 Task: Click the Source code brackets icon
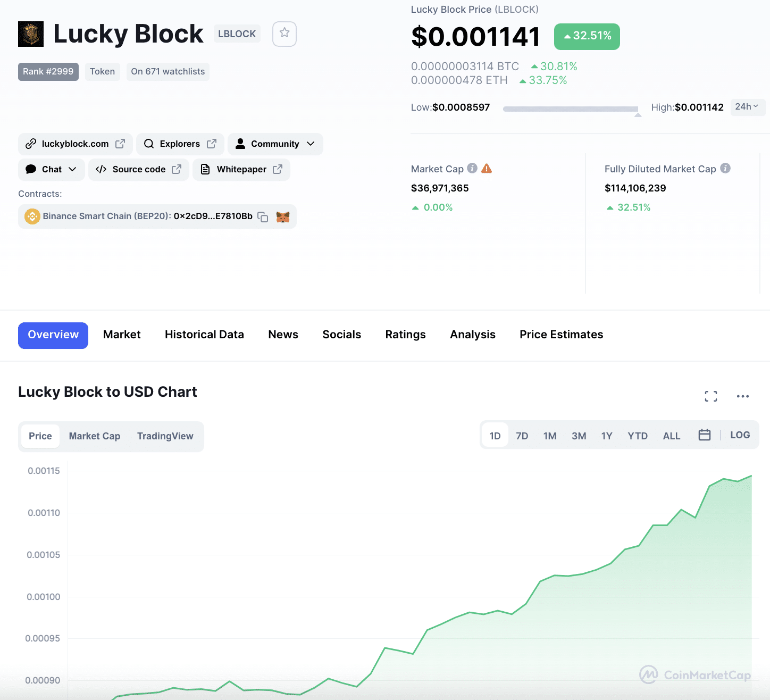101,169
